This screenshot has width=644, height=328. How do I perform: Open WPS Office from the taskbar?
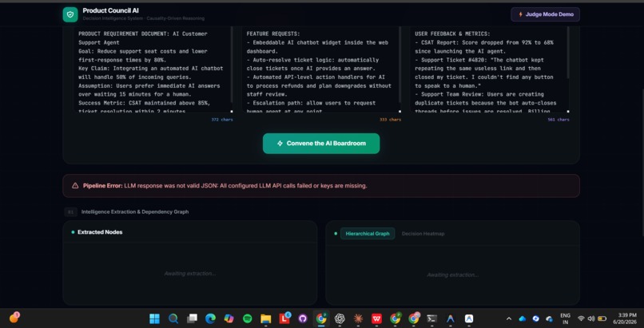coord(376,318)
